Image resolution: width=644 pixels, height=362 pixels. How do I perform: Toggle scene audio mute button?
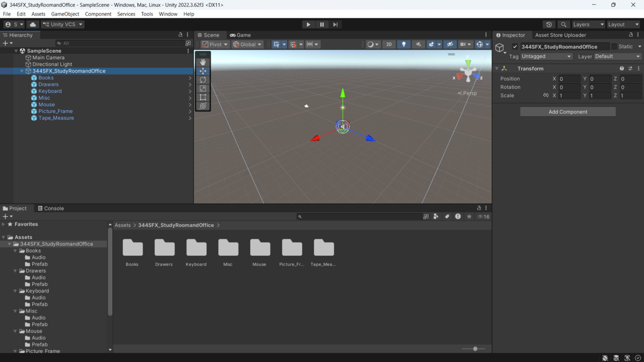point(418,45)
